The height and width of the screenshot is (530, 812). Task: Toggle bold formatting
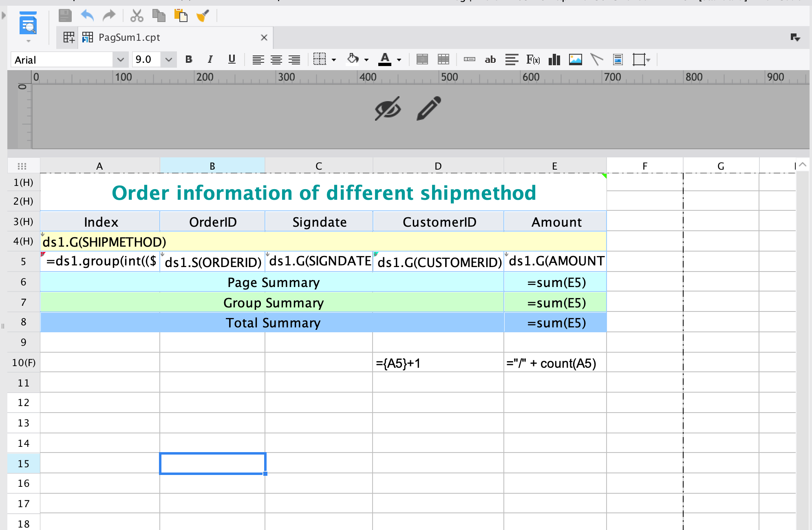(188, 60)
